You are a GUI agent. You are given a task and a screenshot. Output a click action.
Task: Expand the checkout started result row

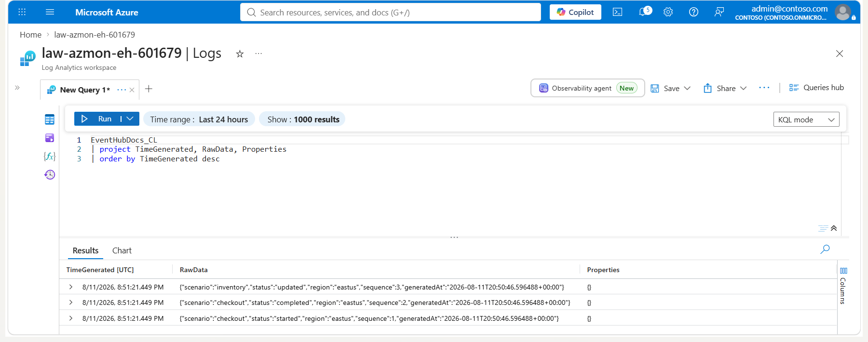[x=71, y=318]
